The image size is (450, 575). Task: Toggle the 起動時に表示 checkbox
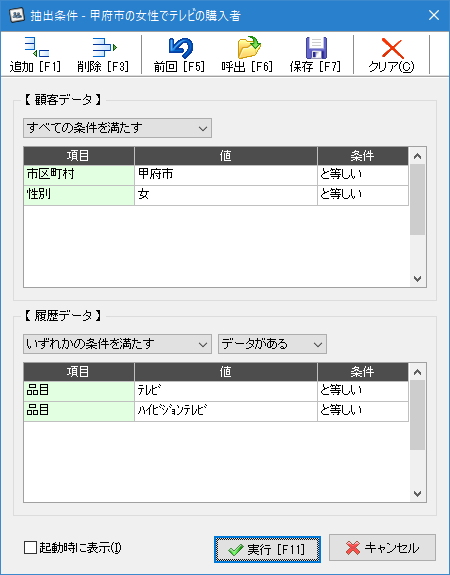(x=30, y=548)
